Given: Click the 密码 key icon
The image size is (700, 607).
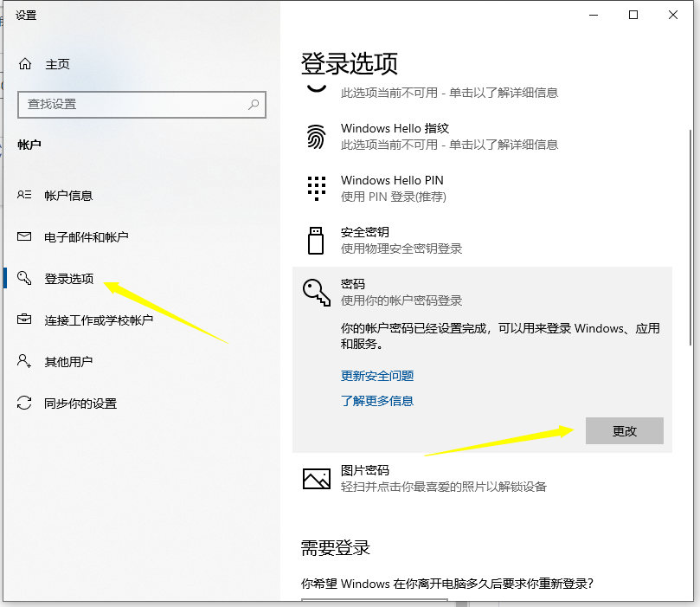Looking at the screenshot, I should pos(316,292).
